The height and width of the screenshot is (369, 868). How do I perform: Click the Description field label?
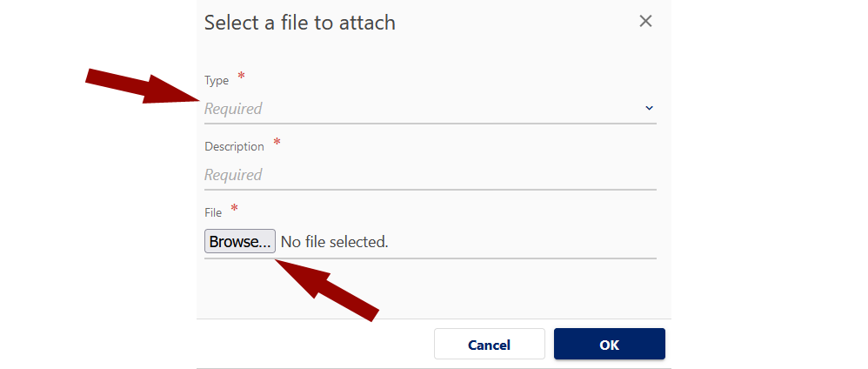(x=234, y=147)
